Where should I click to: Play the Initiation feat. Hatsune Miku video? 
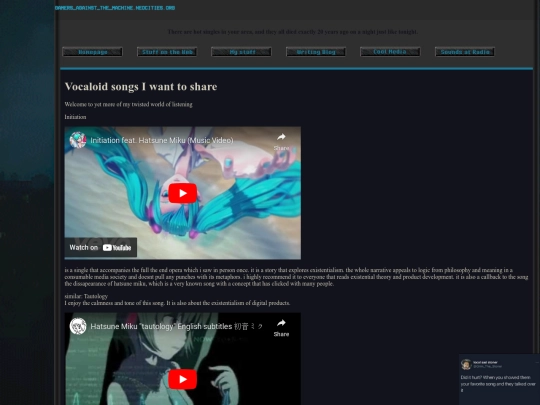pos(183,193)
